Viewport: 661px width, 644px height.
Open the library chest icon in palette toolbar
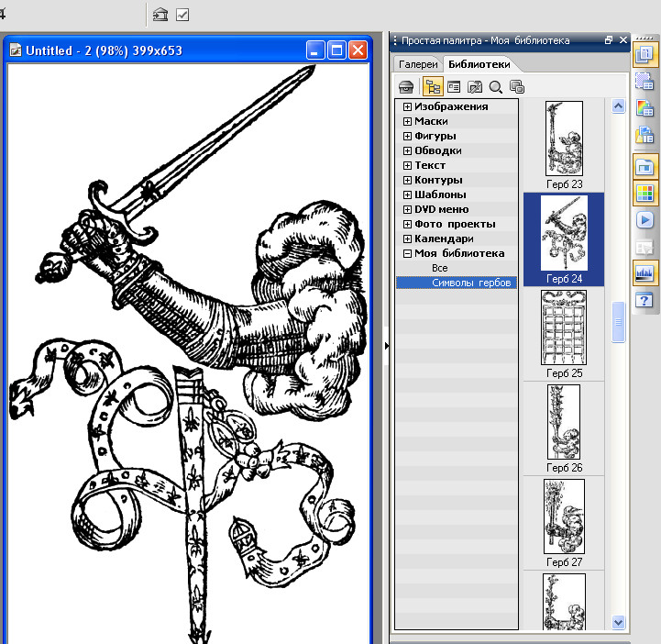click(x=406, y=87)
